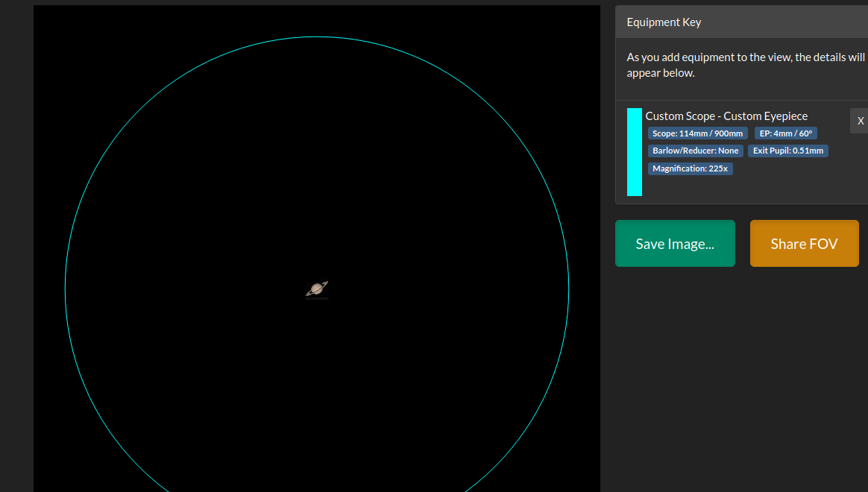868x492 pixels.
Task: Remove the Custom Scope equipment with X
Action: click(x=860, y=122)
